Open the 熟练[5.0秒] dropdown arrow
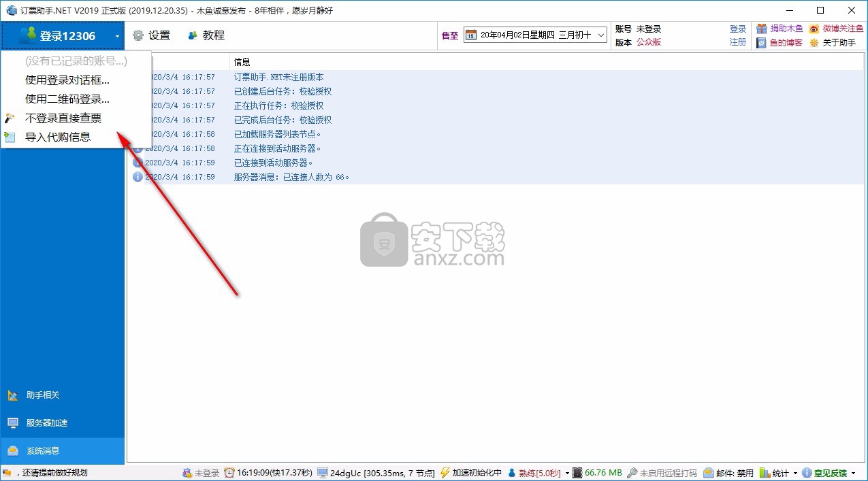 [x=567, y=473]
